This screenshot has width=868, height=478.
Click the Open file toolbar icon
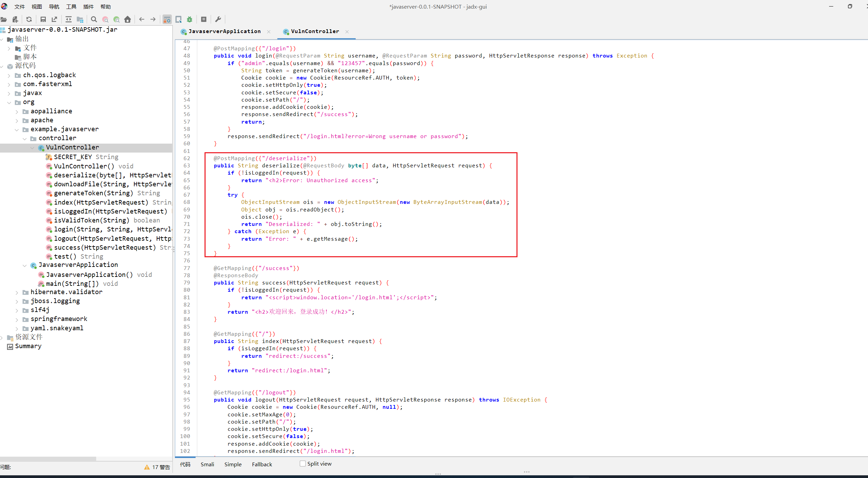[x=4, y=20]
